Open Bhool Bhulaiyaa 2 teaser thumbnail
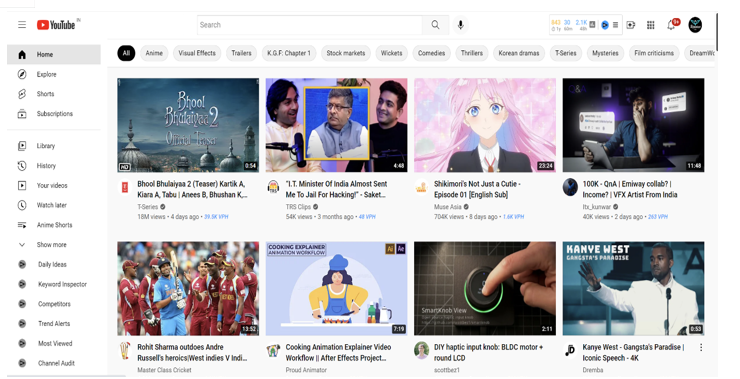740x379 pixels. [188, 125]
